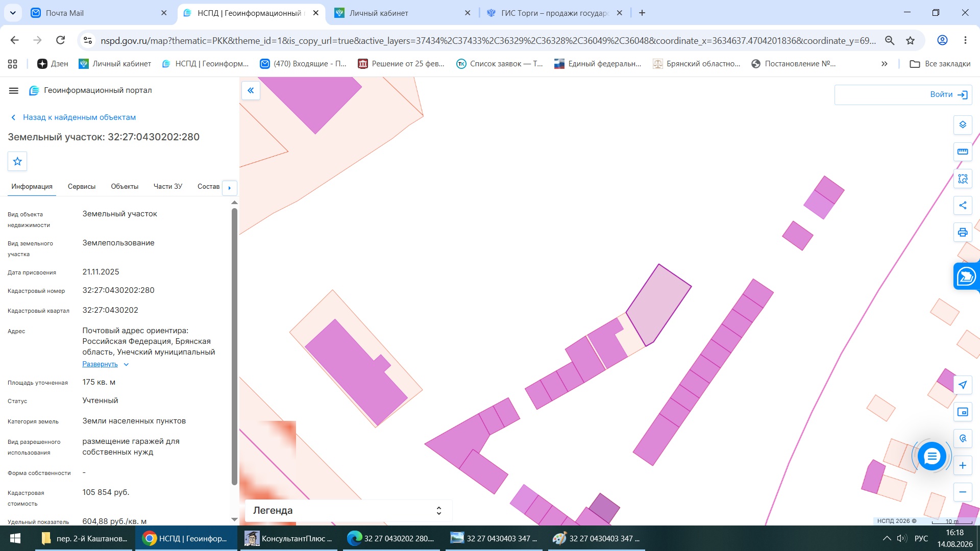
Task: Open КонсультантПлюс from the taskbar
Action: (x=289, y=538)
